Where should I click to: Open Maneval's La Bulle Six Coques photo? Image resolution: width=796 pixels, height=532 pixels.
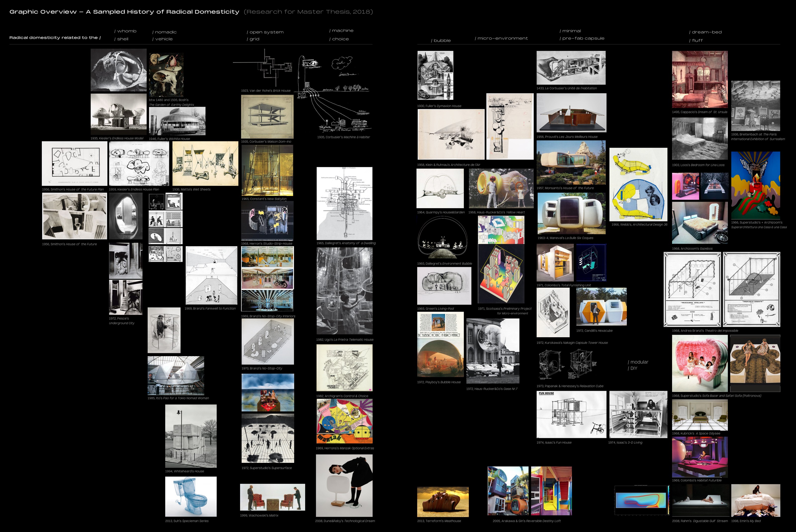[x=571, y=213]
